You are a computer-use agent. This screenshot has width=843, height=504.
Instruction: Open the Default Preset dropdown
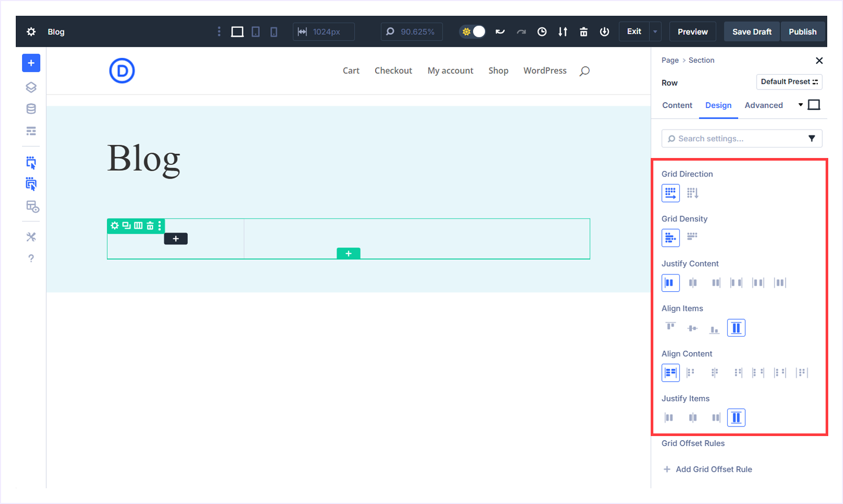789,82
